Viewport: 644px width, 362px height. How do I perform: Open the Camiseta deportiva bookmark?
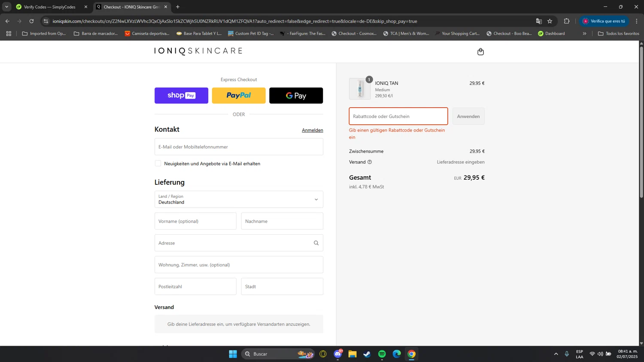(x=147, y=33)
